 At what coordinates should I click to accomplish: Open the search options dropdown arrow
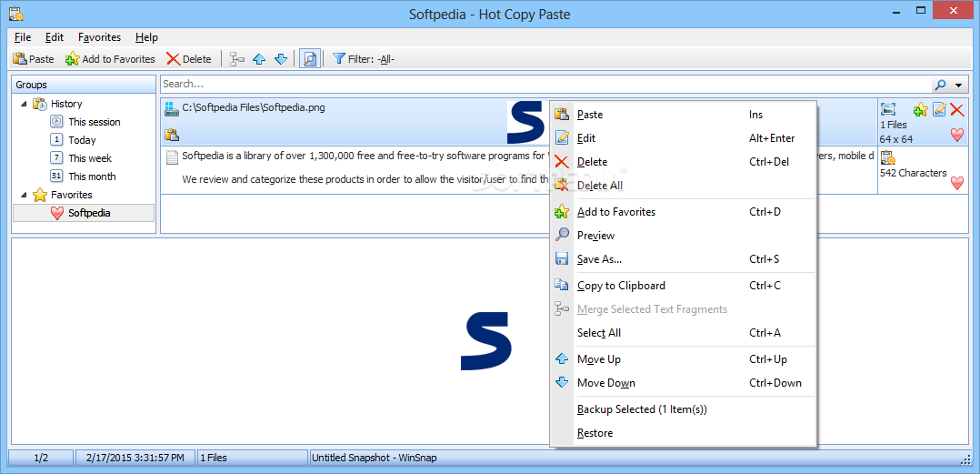pos(958,85)
